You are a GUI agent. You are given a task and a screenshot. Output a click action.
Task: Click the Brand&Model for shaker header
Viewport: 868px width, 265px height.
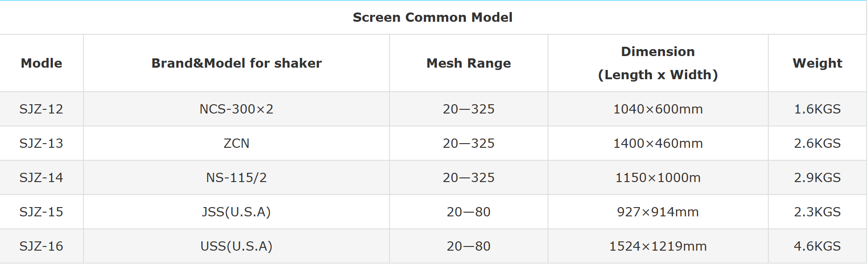tap(236, 63)
